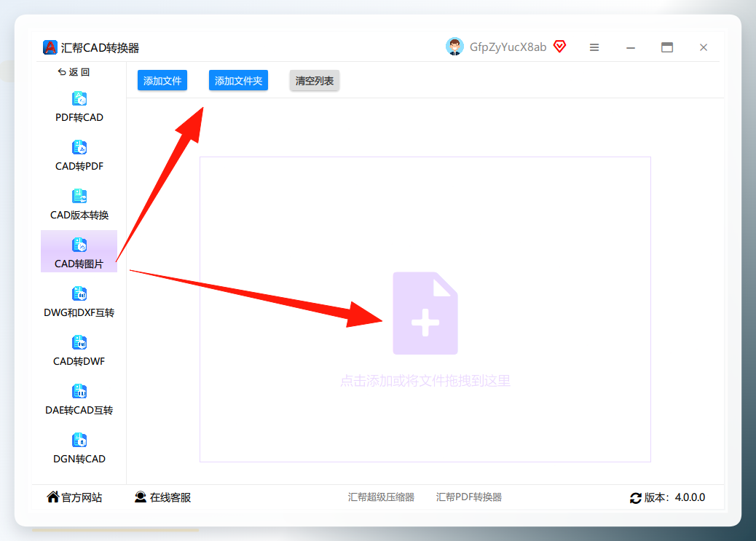Open the user avatar profile picture
This screenshot has height=541, width=756.
(x=454, y=47)
